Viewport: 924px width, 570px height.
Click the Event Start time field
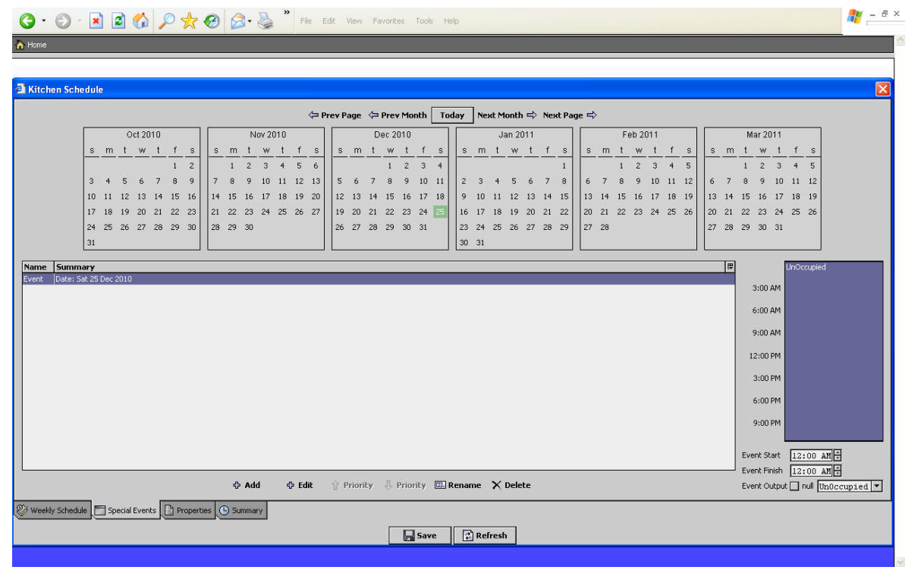(x=810, y=456)
